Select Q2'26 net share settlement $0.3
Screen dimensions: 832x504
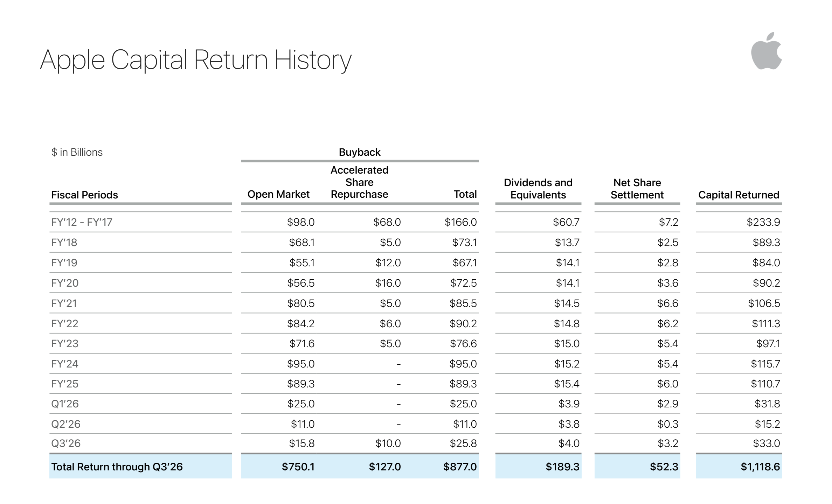pyautogui.click(x=668, y=424)
